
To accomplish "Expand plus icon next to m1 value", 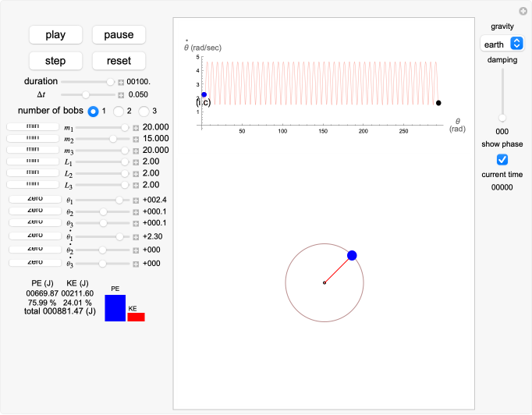I will click(136, 128).
